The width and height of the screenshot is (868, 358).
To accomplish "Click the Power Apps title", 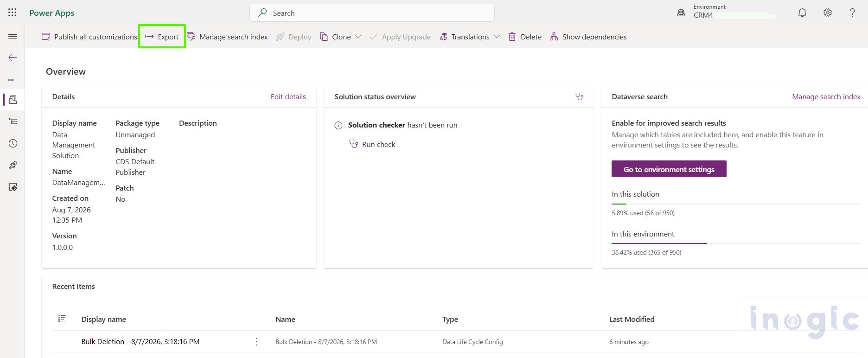I will tap(52, 13).
